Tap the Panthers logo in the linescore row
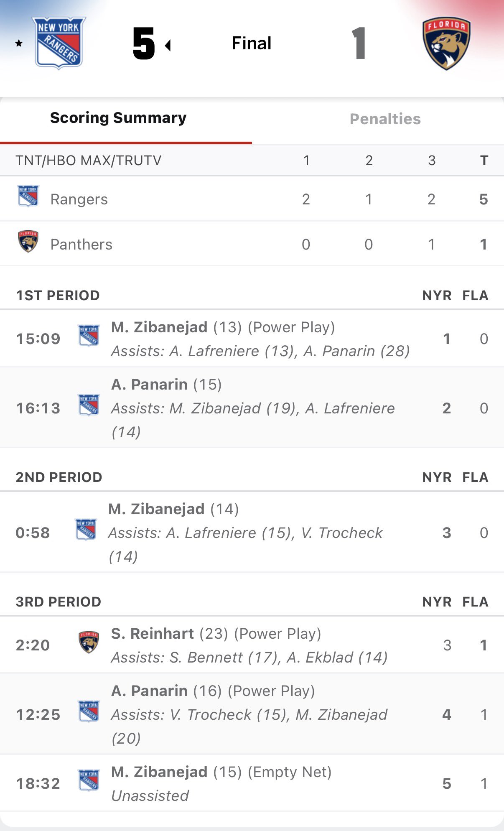This screenshot has width=504, height=831. pos(28,241)
